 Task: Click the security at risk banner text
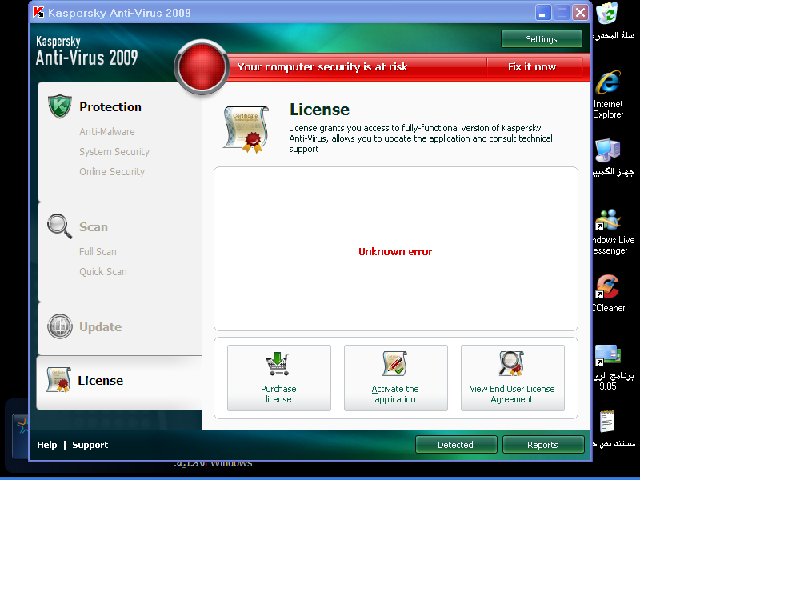click(x=322, y=67)
